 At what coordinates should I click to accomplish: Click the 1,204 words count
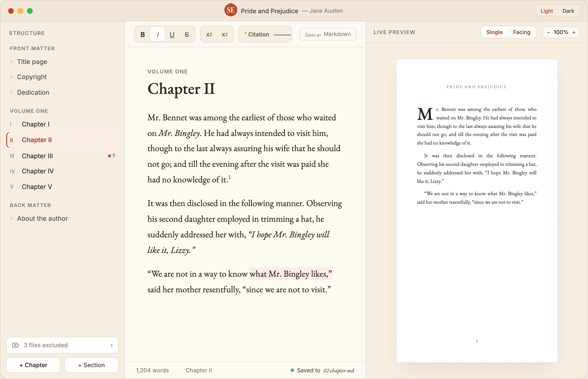(x=152, y=370)
